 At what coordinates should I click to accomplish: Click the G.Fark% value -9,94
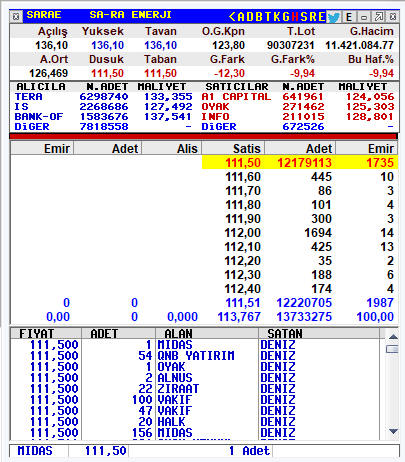pos(302,73)
